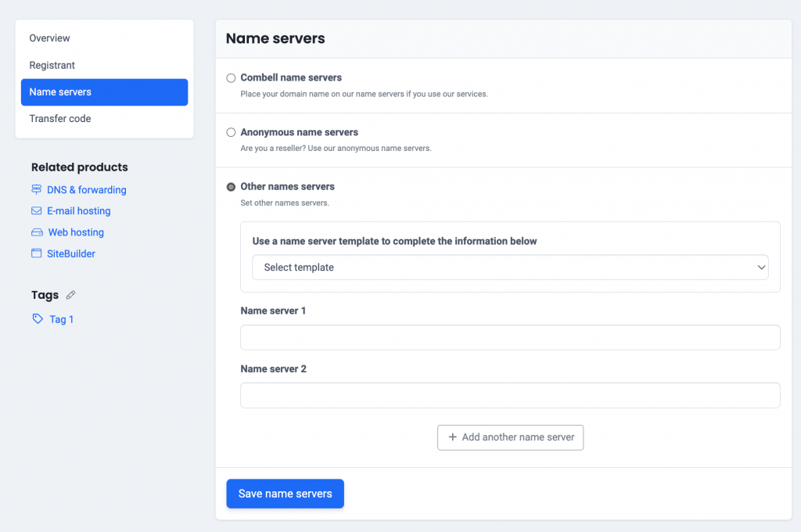Image resolution: width=801 pixels, height=532 pixels.
Task: Click the text 'Set other names servers.'
Action: [x=285, y=203]
